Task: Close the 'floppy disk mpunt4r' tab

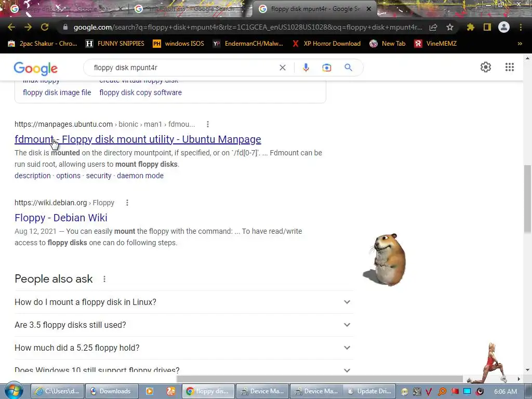Action: pyautogui.click(x=369, y=9)
